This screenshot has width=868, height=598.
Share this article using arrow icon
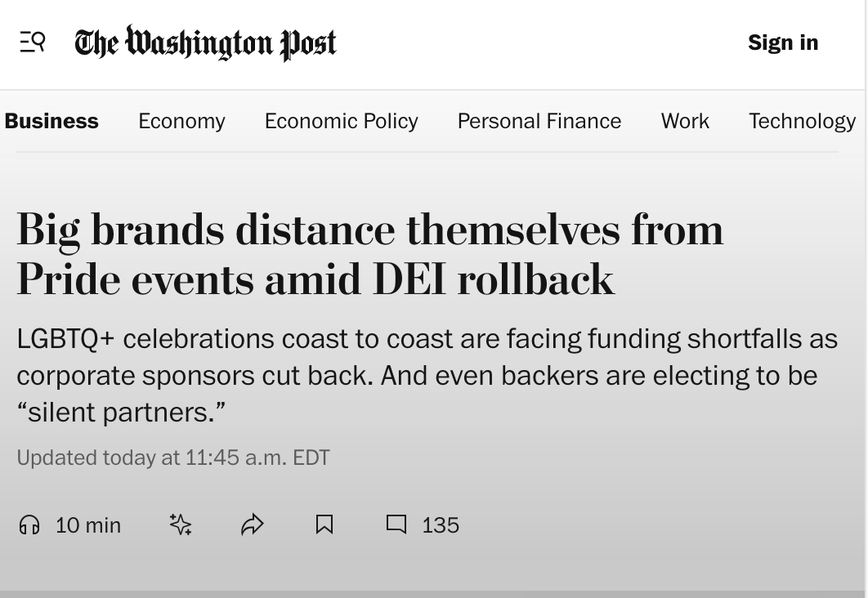253,524
